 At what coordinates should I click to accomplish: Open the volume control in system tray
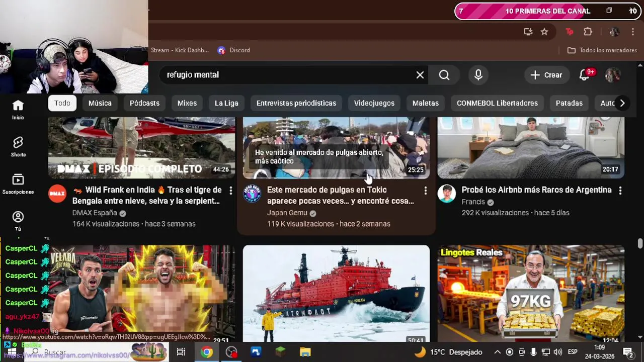click(557, 352)
